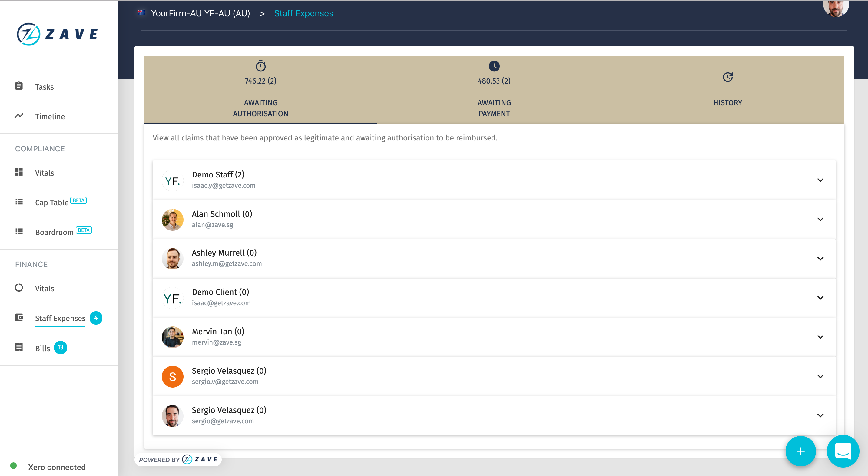868x476 pixels.
Task: Click Mervin Tan's profile photo
Action: click(x=173, y=337)
